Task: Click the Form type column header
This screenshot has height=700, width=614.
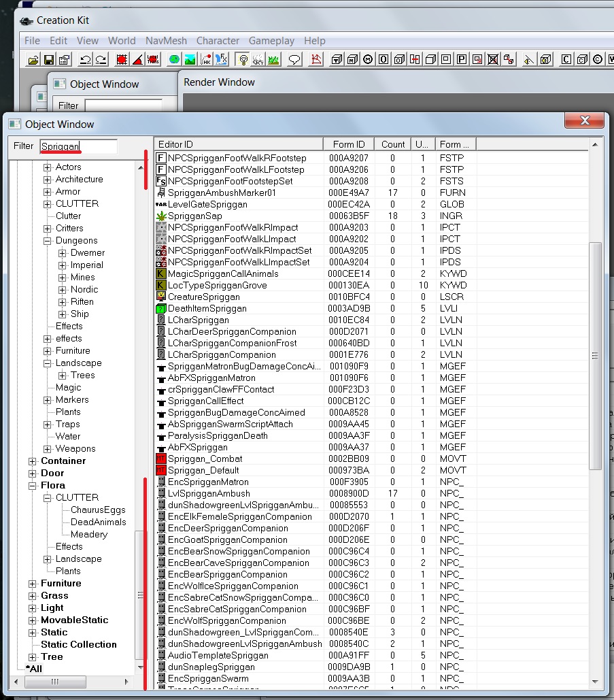Action: pos(456,144)
